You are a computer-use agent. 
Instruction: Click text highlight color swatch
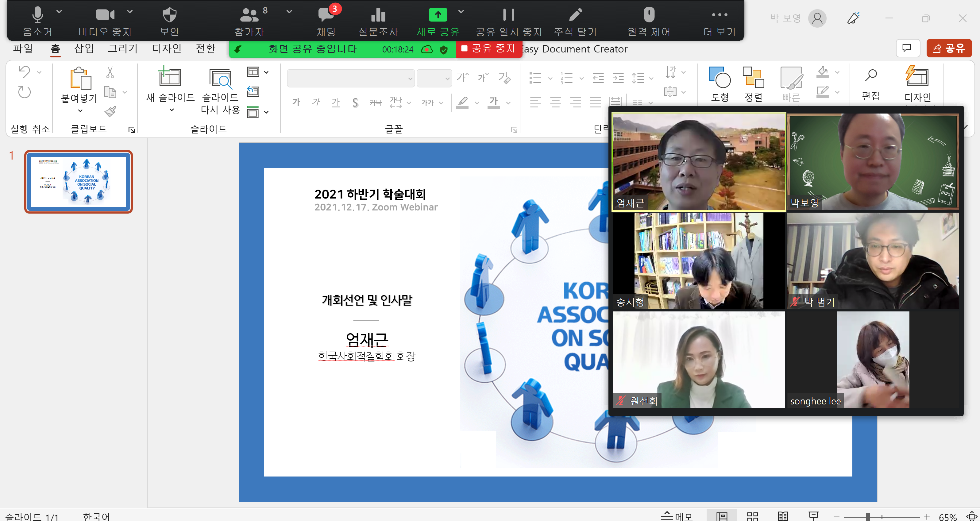462,103
